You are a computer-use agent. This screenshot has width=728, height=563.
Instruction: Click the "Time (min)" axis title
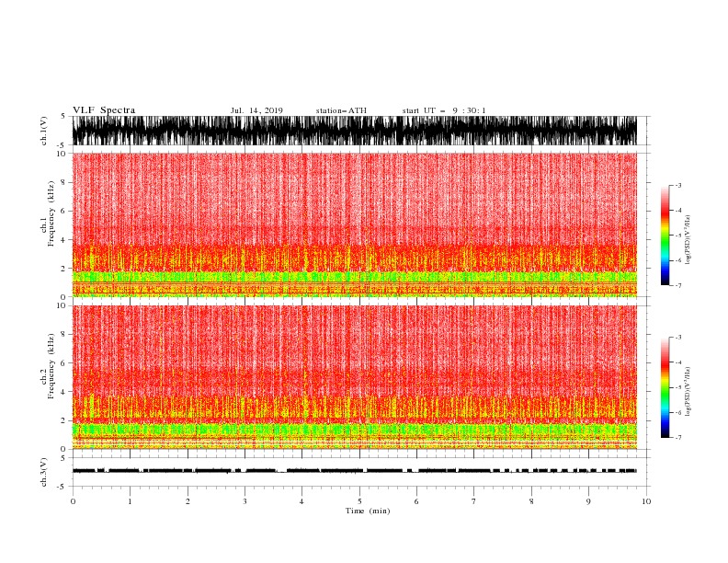pyautogui.click(x=368, y=511)
